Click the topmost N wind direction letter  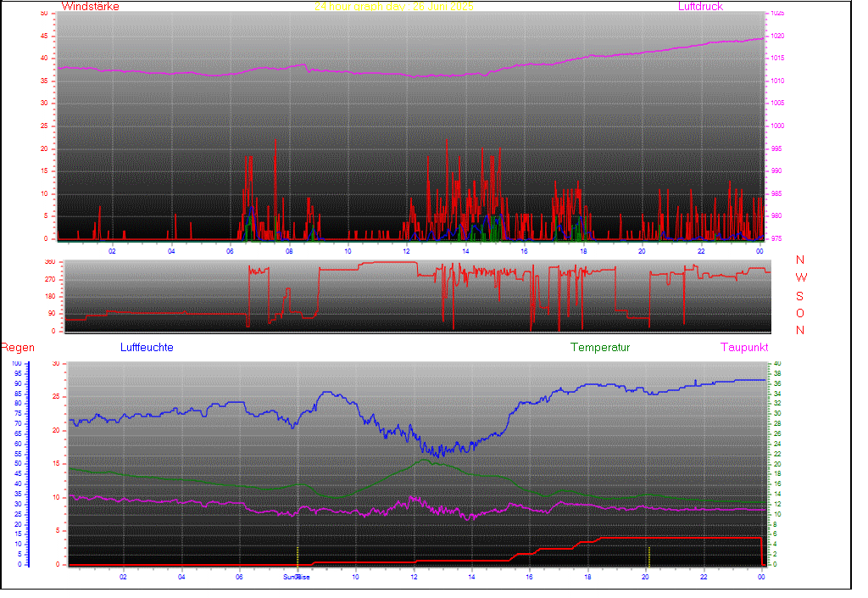[800, 260]
